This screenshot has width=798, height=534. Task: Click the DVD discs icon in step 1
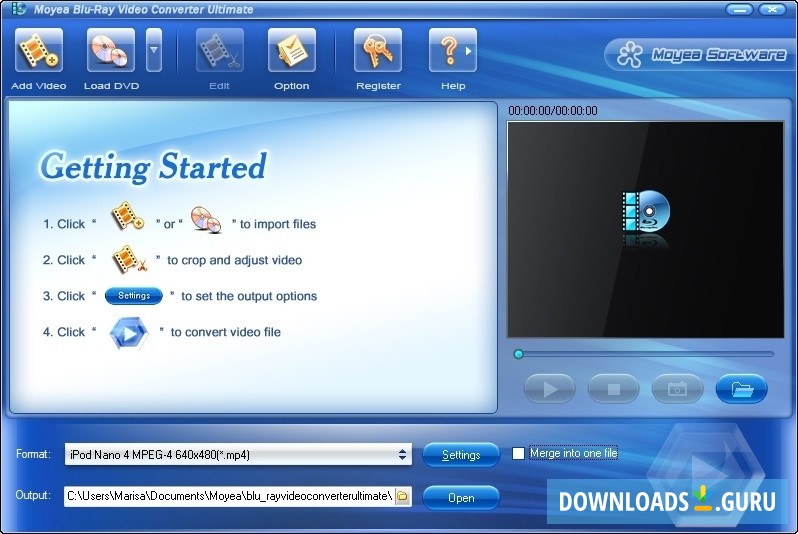point(206,220)
